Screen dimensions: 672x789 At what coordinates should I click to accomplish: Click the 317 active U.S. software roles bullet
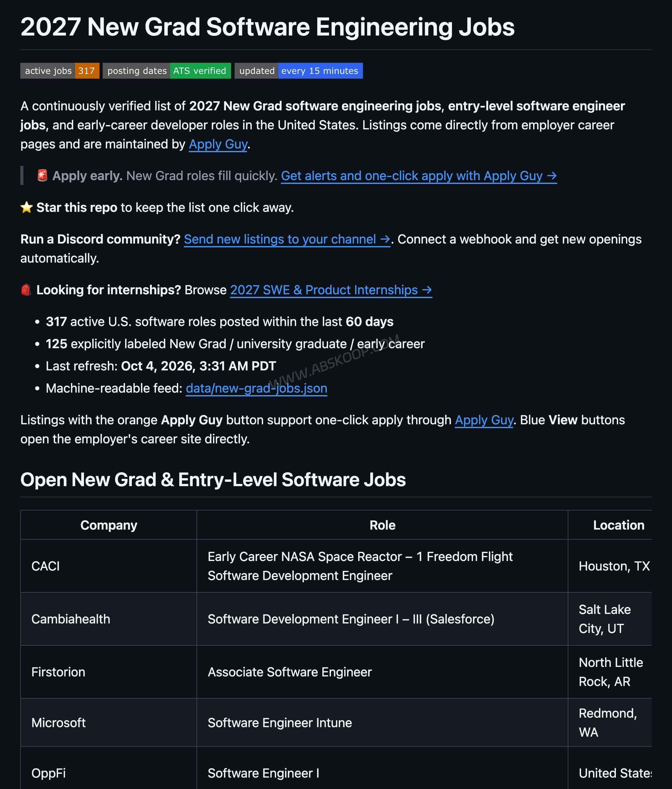[220, 322]
